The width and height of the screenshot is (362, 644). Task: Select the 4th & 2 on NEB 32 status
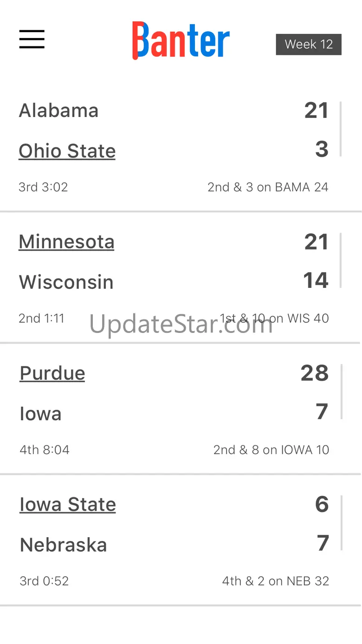(276, 581)
